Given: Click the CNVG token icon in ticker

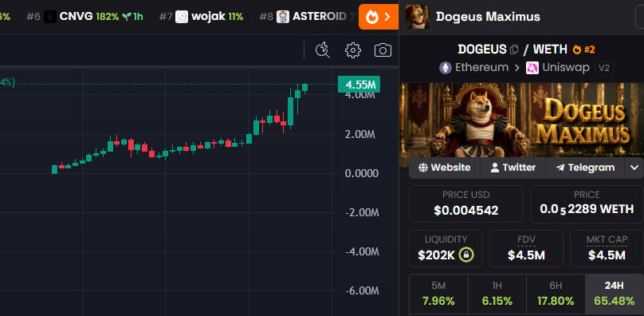Looking at the screenshot, I should [x=50, y=17].
